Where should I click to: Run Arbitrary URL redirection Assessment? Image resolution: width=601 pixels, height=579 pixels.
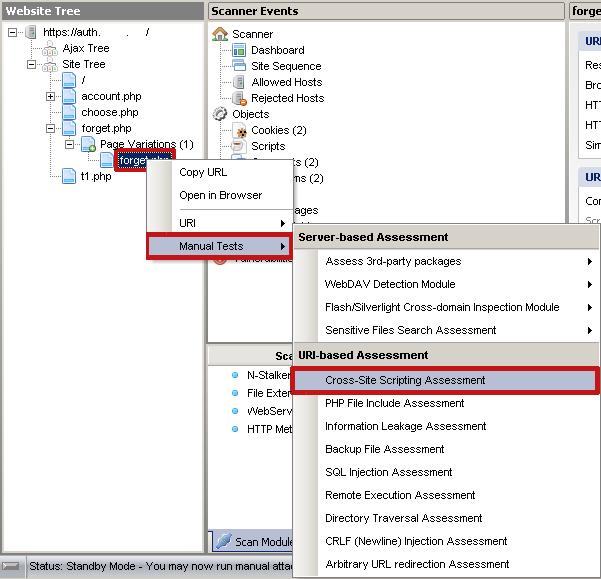click(446, 564)
